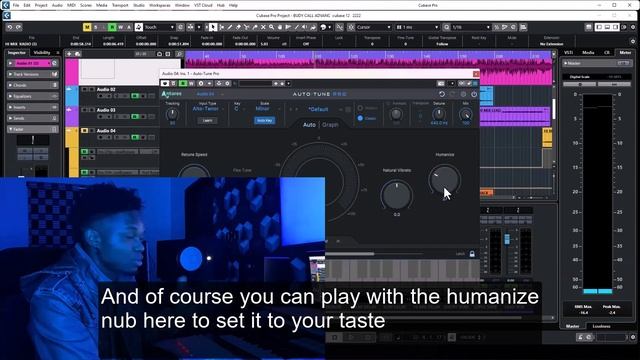Screen dimensions: 640x360
Task: Toggle Read automation R in plugin window
Action: click(183, 83)
